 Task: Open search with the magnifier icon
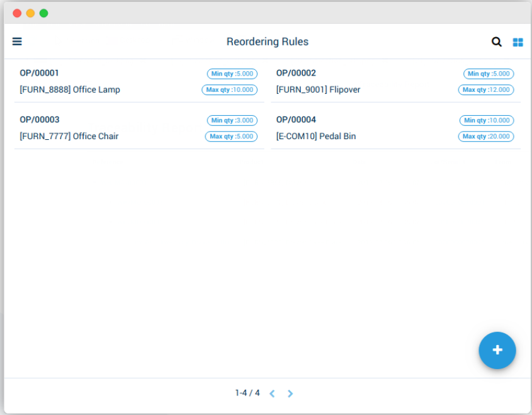click(496, 42)
